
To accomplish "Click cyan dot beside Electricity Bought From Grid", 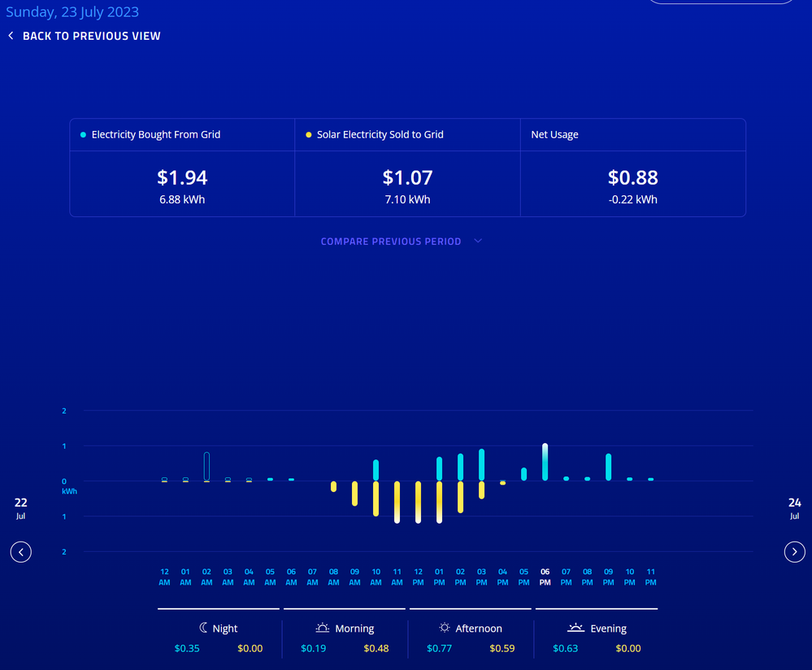I will pos(83,135).
